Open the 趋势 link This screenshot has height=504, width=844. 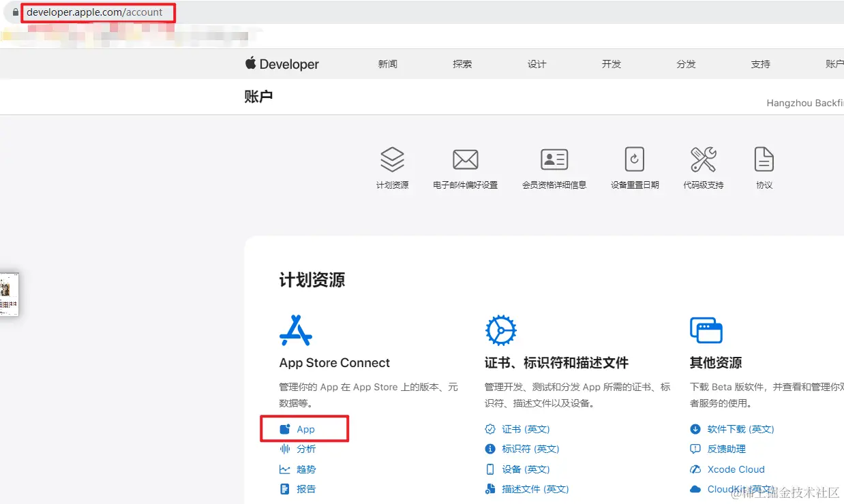point(306,469)
